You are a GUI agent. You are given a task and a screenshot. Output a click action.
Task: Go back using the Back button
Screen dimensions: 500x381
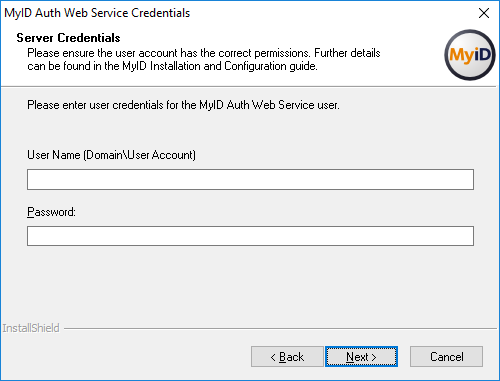(x=287, y=357)
